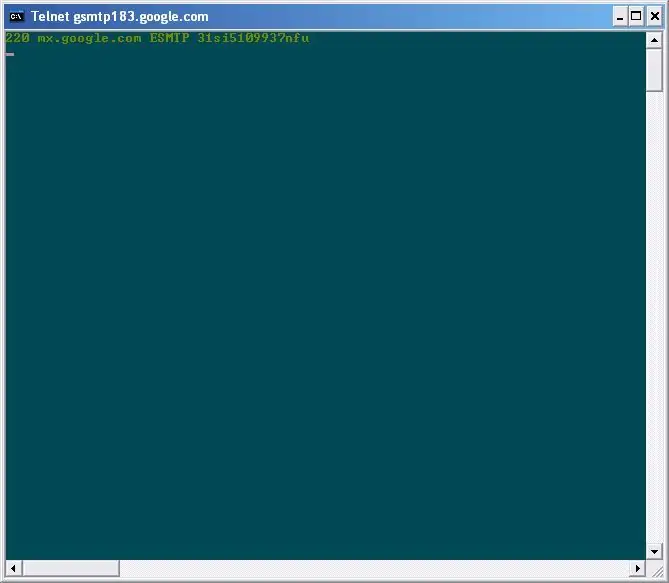669x583 pixels.
Task: Click the vertical scrollbar up arrow
Action: (x=654, y=41)
